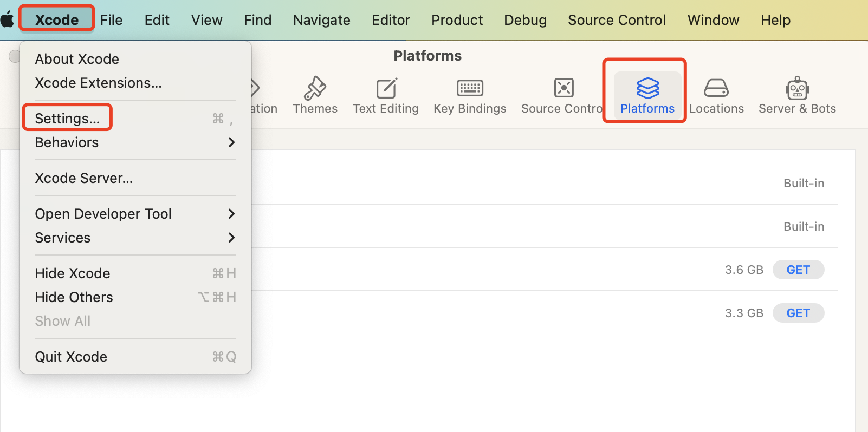Viewport: 868px width, 432px height.
Task: Choose Settings... from the Xcode menu
Action: coord(68,119)
